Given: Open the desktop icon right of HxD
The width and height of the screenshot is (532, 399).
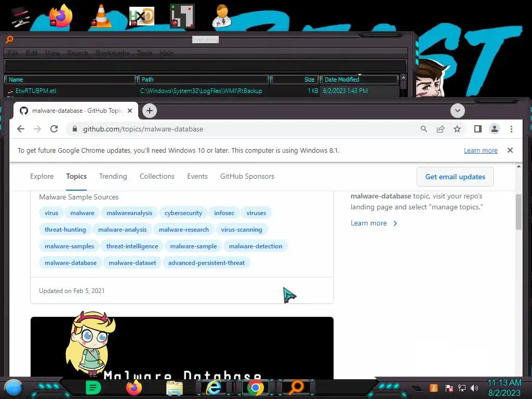Looking at the screenshot, I should coord(182,16).
